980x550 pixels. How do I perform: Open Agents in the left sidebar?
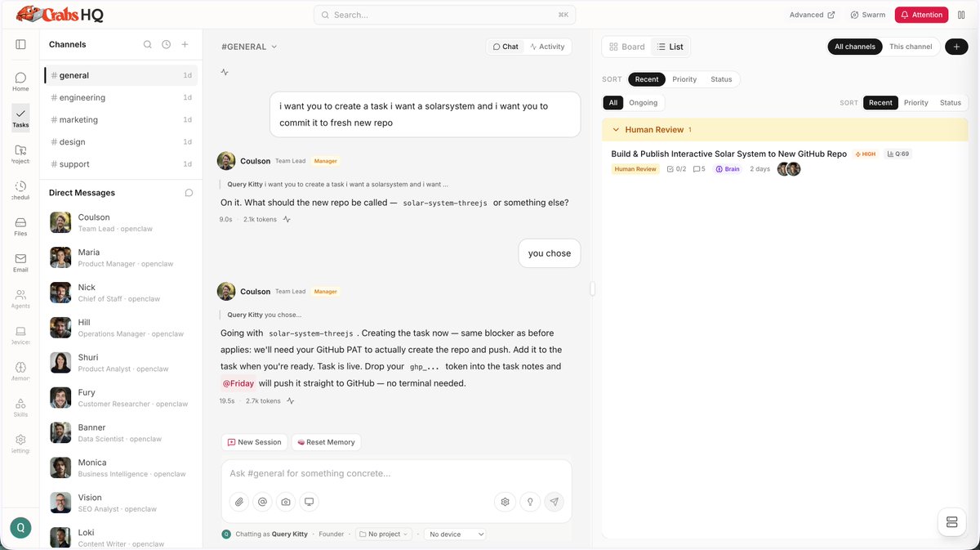coord(20,298)
